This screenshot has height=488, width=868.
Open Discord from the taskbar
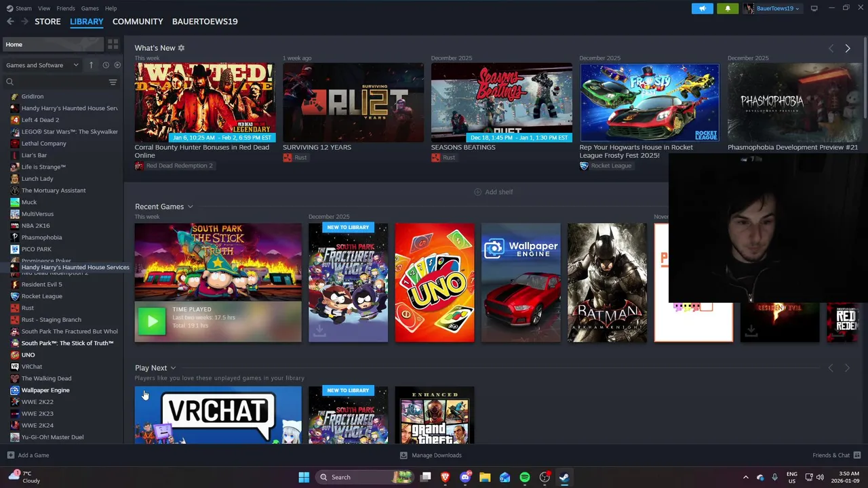coord(465,477)
